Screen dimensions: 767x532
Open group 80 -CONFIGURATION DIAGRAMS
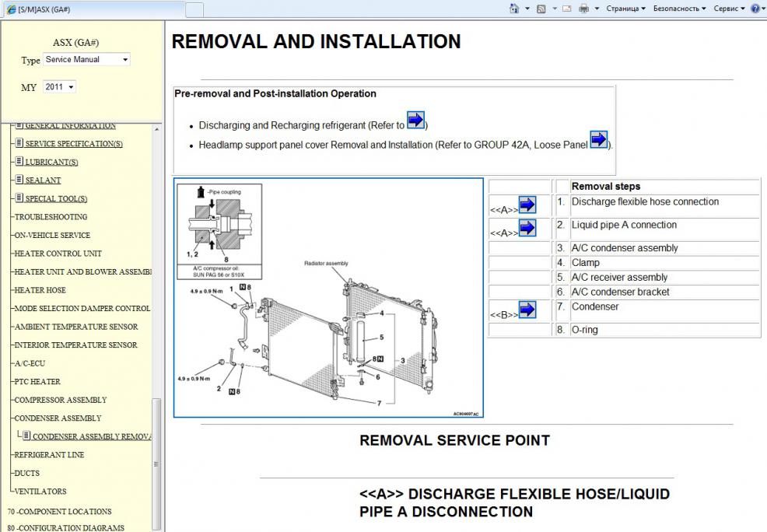(x=66, y=527)
